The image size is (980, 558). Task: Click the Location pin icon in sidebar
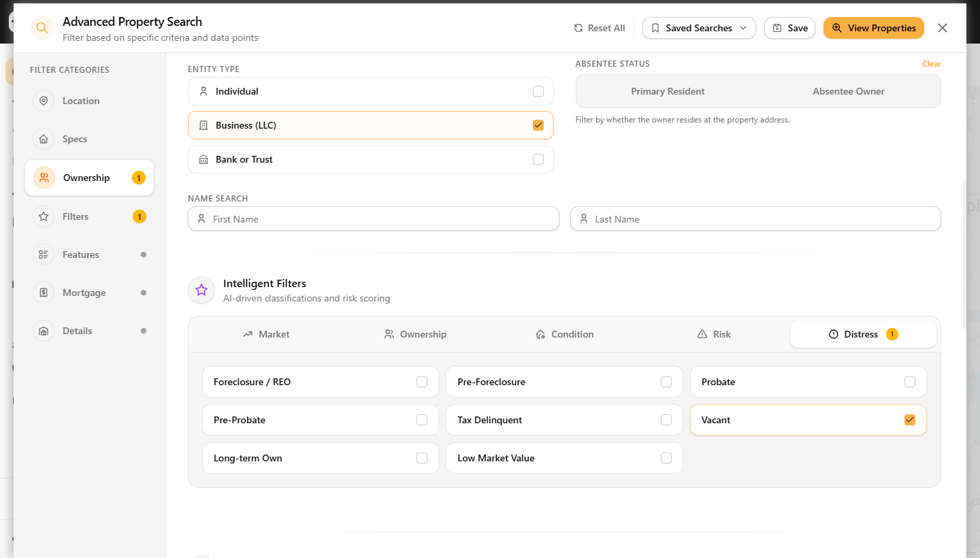click(x=44, y=101)
